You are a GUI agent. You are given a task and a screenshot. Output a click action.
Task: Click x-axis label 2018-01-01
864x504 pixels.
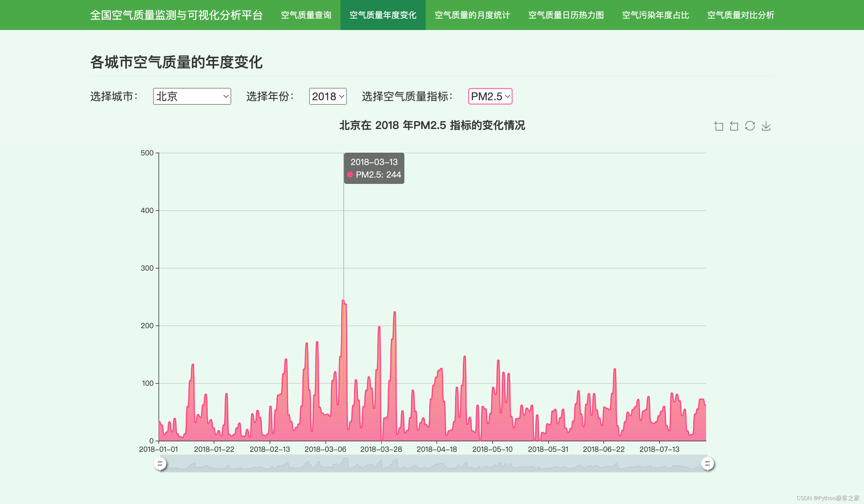(159, 449)
